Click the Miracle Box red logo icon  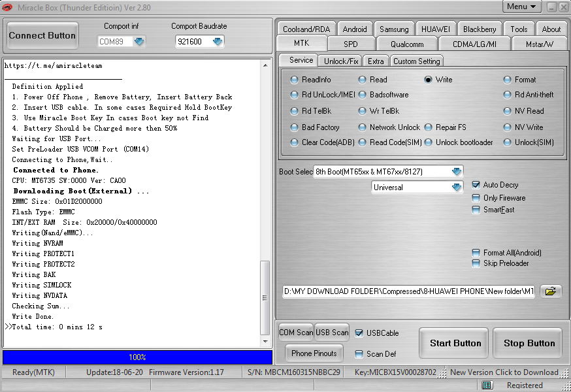click(7, 7)
